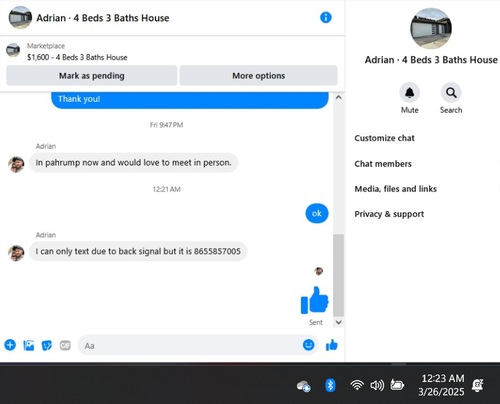500x404 pixels.
Task: Open notification bell in taskbar
Action: coord(478,385)
